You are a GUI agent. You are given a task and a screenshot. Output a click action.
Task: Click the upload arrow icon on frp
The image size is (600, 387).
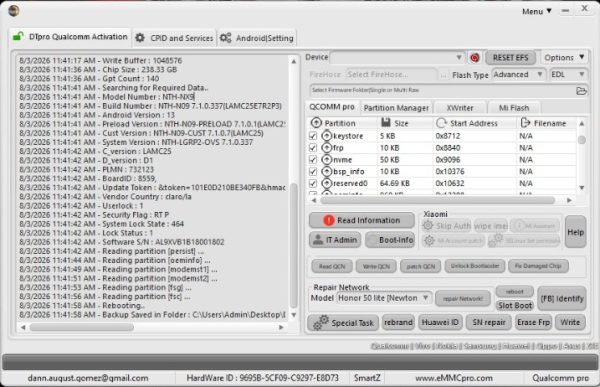[x=326, y=147]
